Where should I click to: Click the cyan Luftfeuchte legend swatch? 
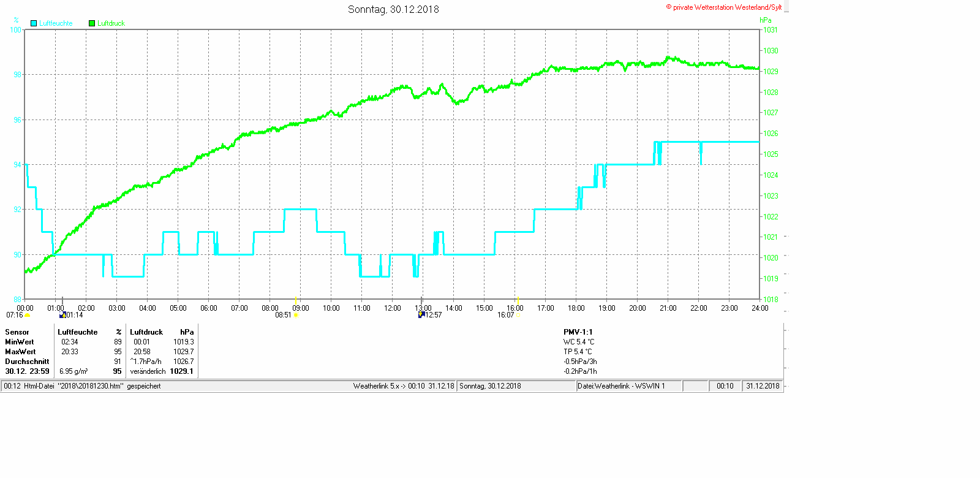point(34,23)
